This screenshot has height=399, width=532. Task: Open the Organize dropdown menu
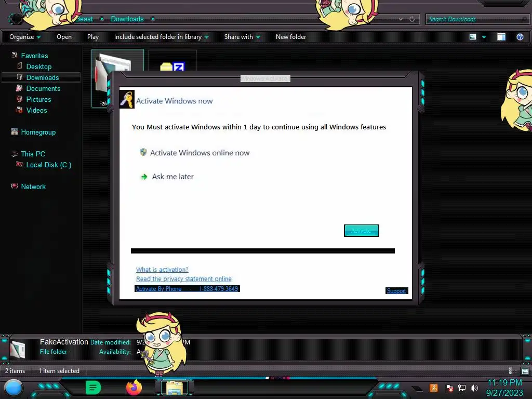pos(25,37)
